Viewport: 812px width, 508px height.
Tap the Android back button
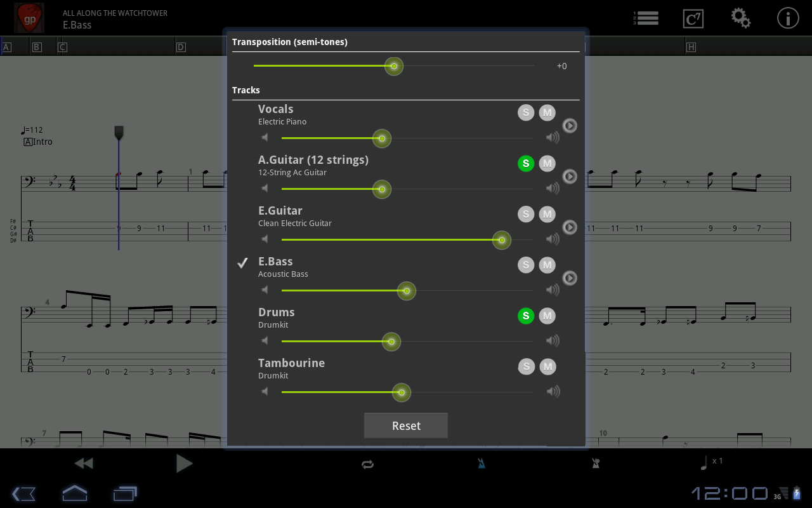tap(23, 493)
